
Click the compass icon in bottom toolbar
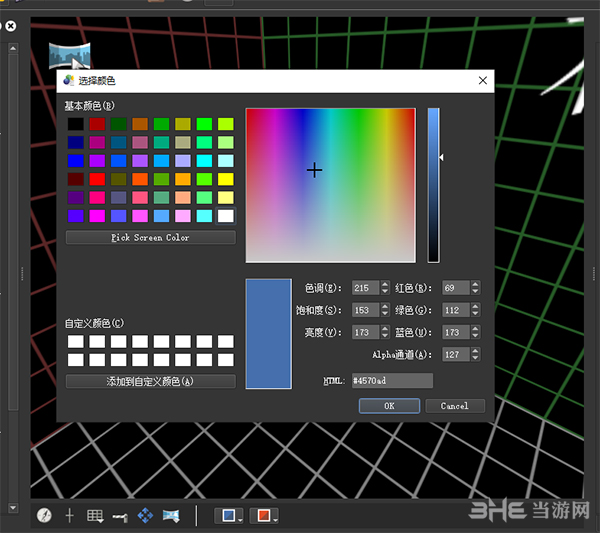click(44, 515)
